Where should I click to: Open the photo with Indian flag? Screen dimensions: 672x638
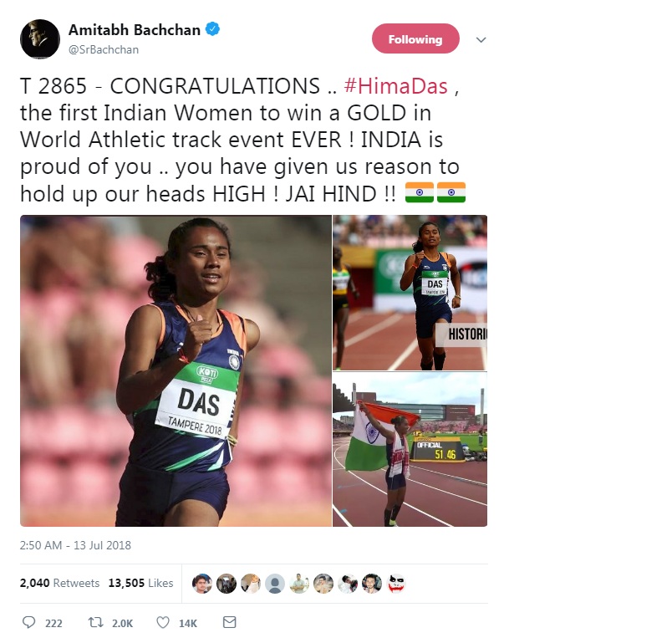click(x=410, y=449)
